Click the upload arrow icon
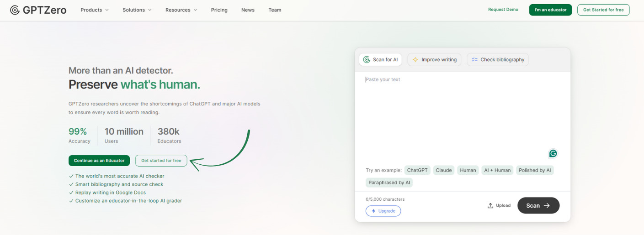 (x=490, y=205)
